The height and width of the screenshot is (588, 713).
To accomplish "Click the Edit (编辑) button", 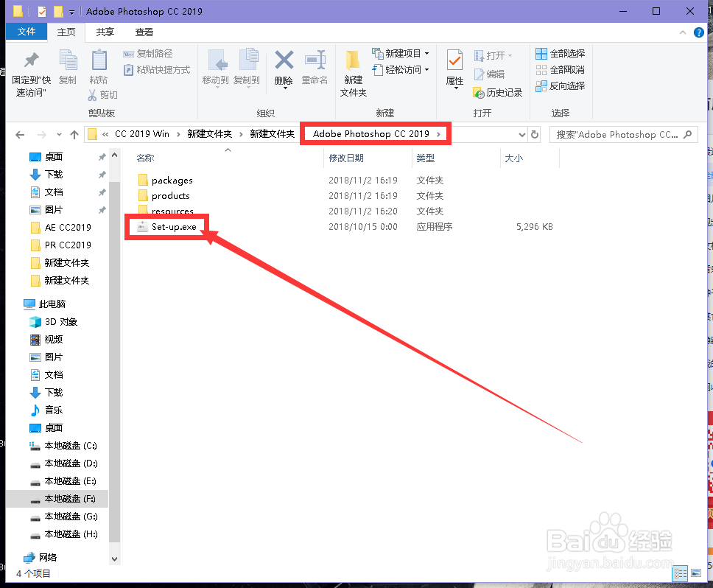I will pos(489,74).
